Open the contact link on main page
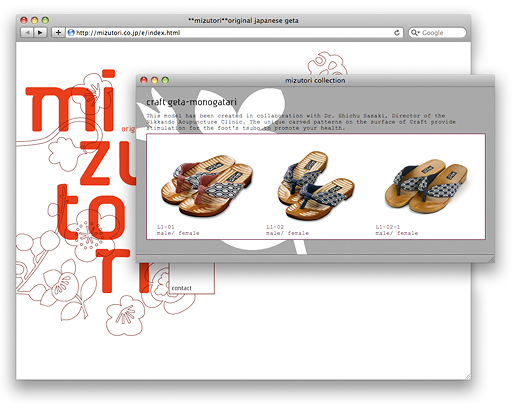 click(x=181, y=288)
